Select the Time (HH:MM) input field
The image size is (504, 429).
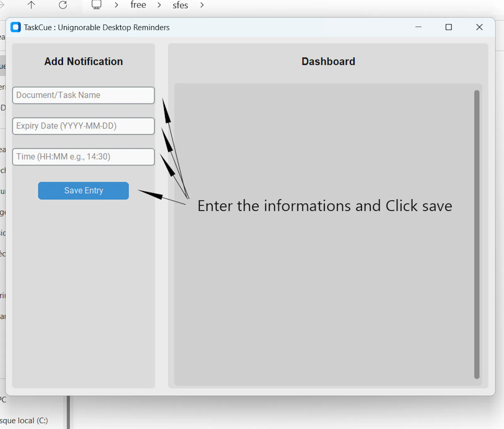pos(83,157)
